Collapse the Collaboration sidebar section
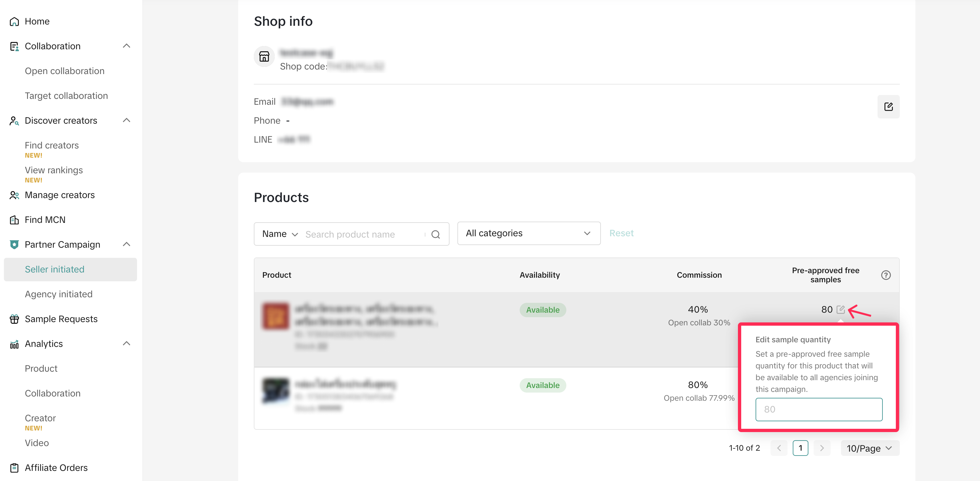This screenshot has width=980, height=481. [x=127, y=46]
